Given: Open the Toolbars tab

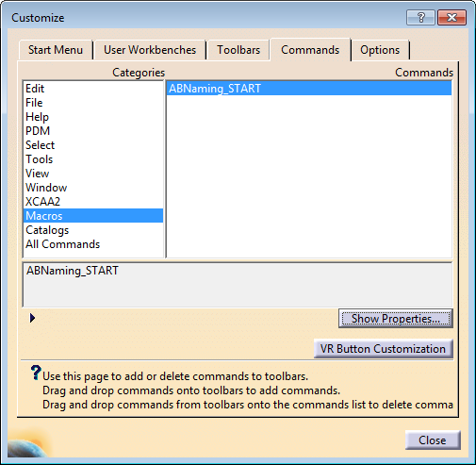Looking at the screenshot, I should 238,50.
